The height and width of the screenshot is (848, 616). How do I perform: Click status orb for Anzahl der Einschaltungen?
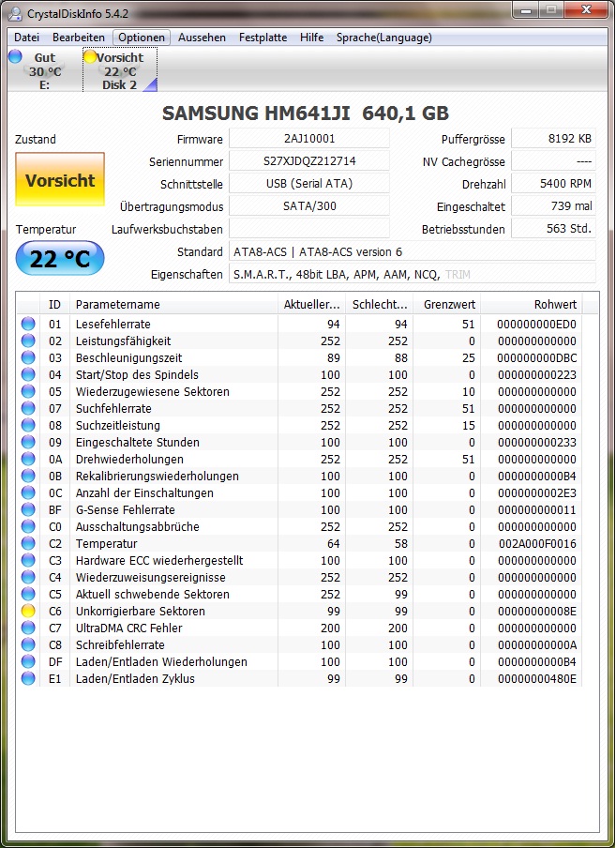27,492
